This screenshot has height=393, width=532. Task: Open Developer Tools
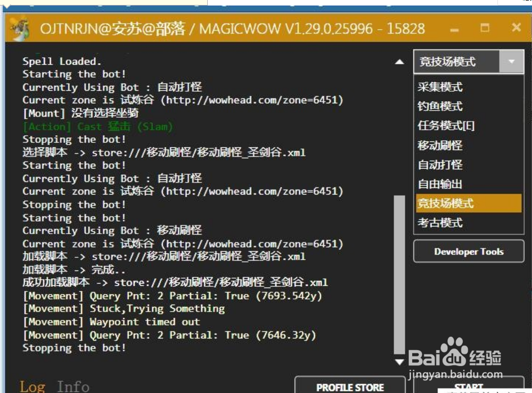pyautogui.click(x=469, y=251)
